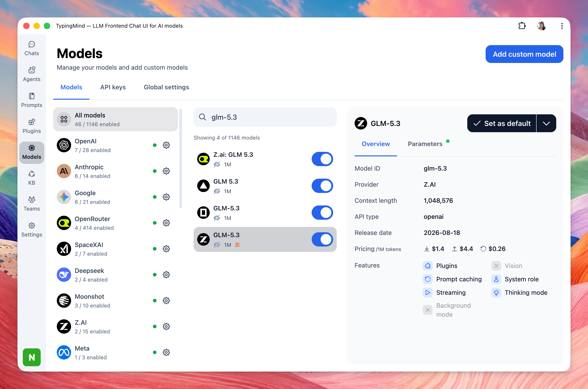The height and width of the screenshot is (389, 588).
Task: Click the Context length value 1,048,576
Action: [438, 201]
